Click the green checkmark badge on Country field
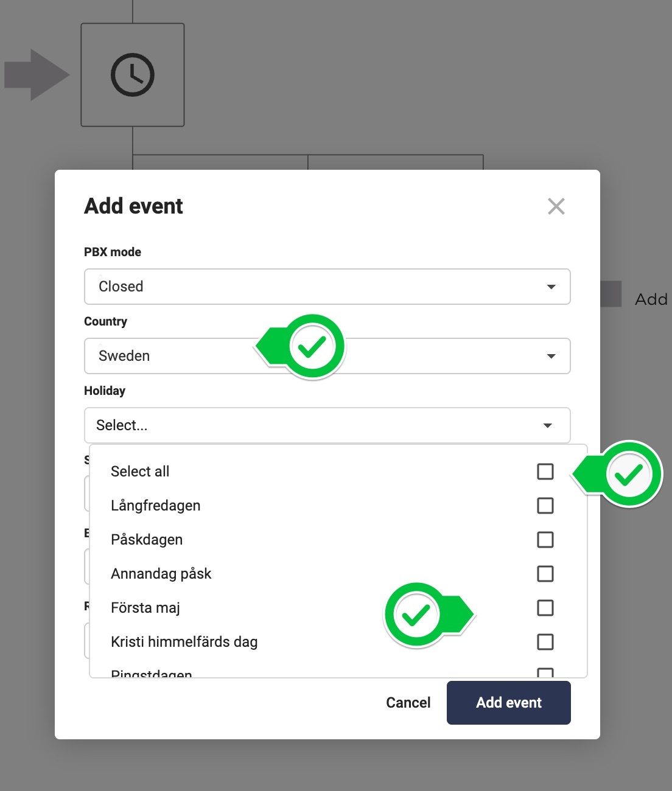672x791 pixels. click(x=312, y=346)
